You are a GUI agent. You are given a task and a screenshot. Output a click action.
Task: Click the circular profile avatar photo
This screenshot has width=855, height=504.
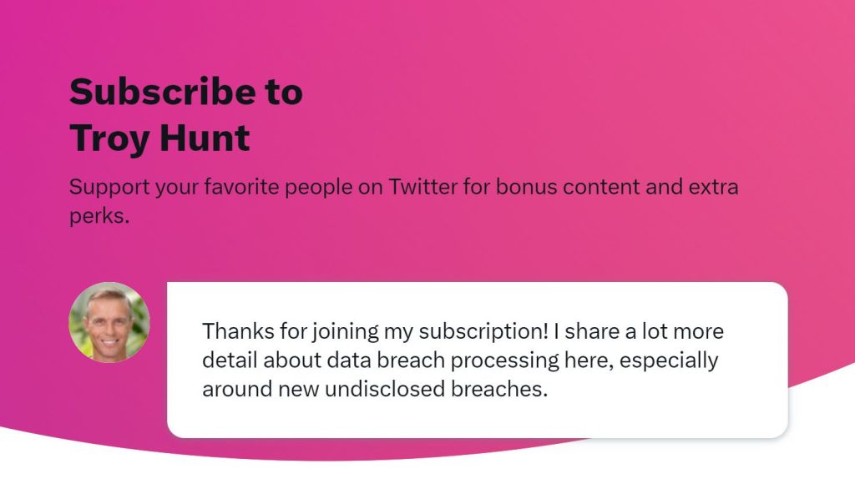click(109, 323)
